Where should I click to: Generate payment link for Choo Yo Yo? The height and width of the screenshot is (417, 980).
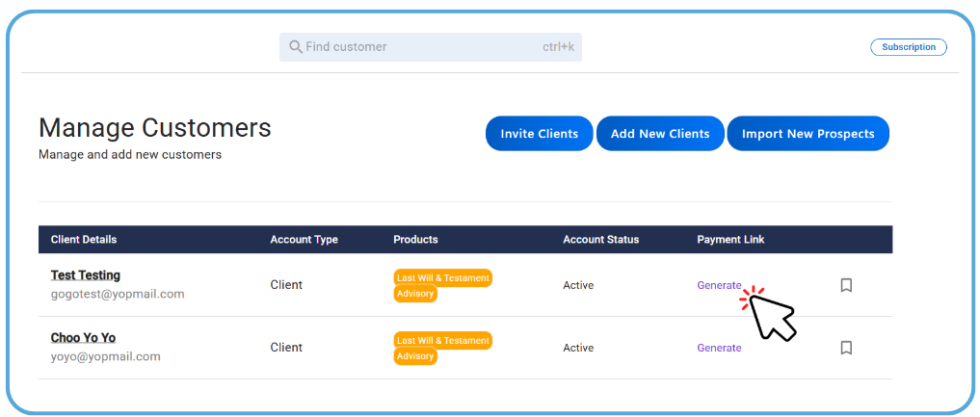(x=719, y=348)
